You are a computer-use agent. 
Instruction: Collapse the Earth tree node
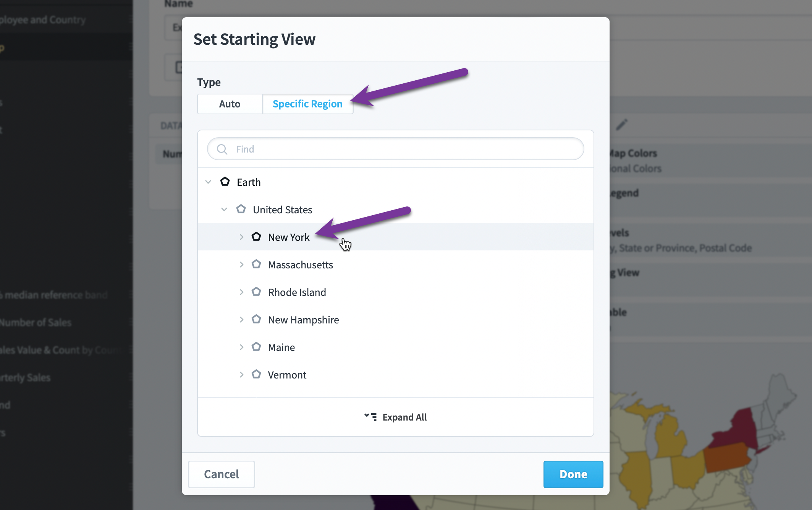click(208, 182)
